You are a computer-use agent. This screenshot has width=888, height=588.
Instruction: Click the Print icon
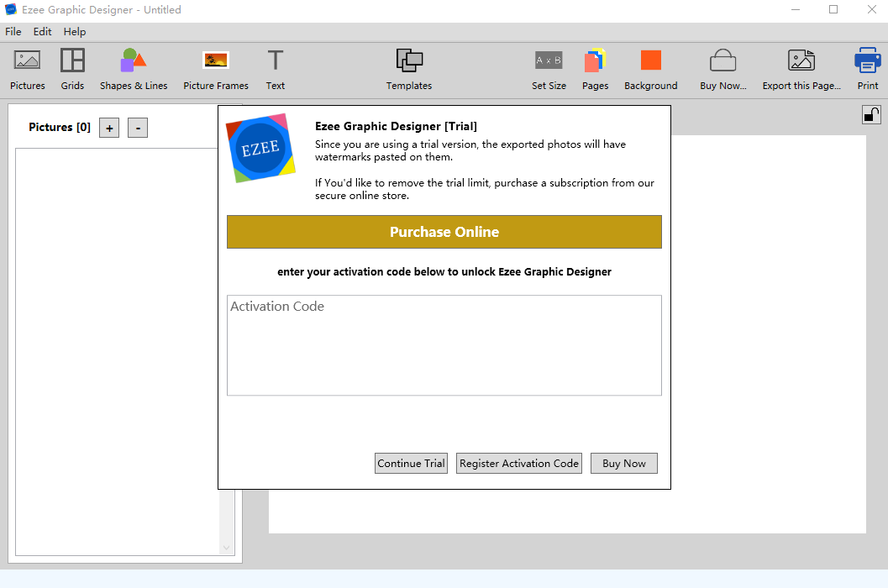tap(867, 60)
